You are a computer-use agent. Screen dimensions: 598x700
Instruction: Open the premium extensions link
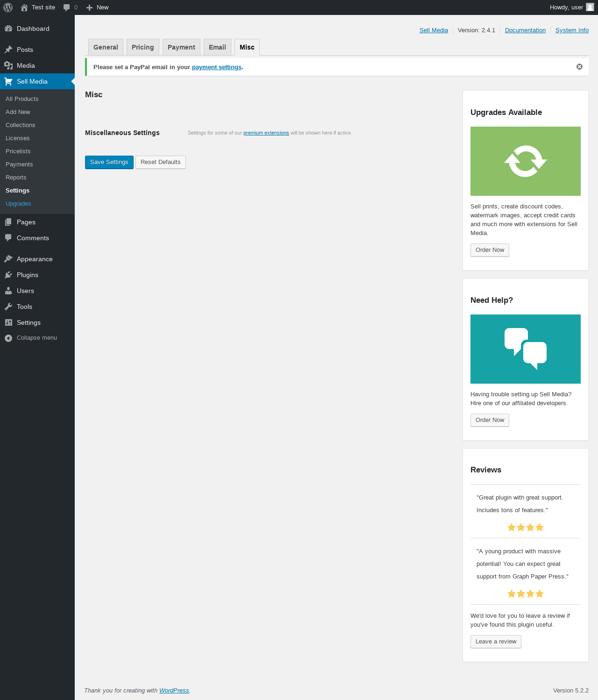[266, 133]
